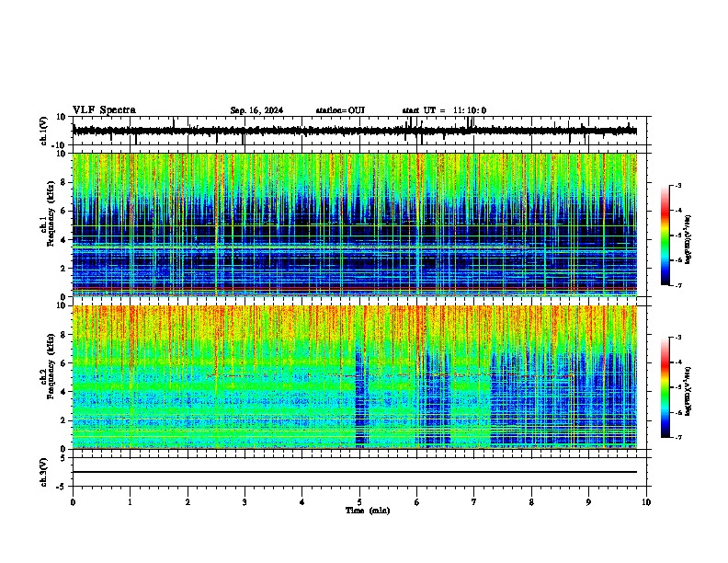Image resolution: width=728 pixels, height=563 pixels.
Task: Click the '-7' value on ch.2 colorbar
Action: [x=677, y=437]
